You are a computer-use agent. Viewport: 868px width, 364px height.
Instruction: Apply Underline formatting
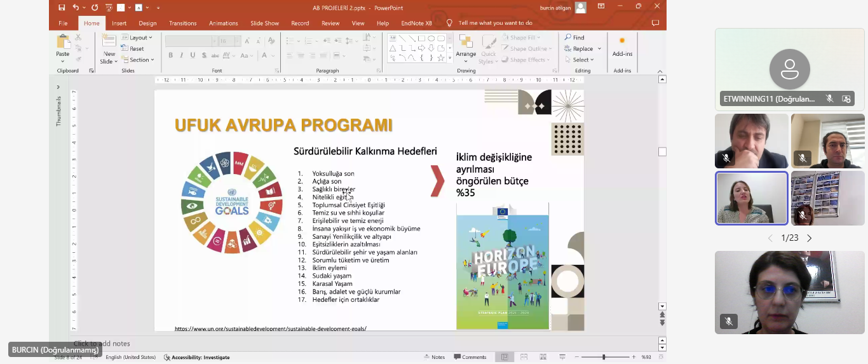[x=192, y=55]
